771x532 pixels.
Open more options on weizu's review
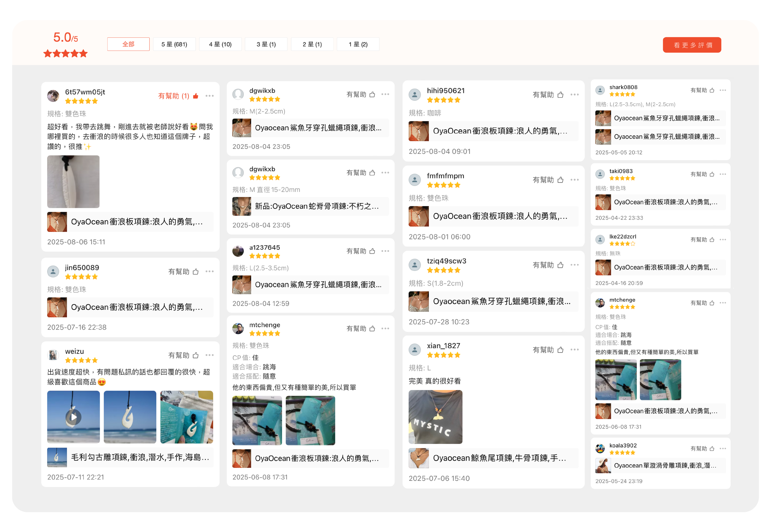tap(210, 355)
